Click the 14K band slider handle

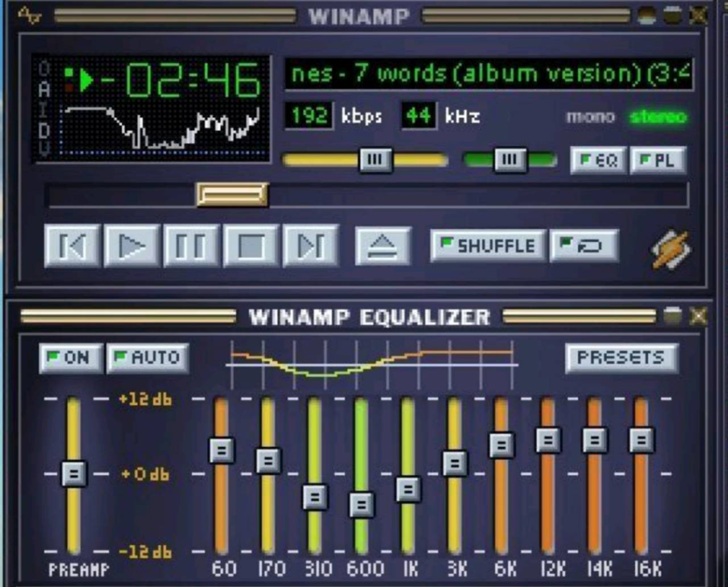coord(595,440)
